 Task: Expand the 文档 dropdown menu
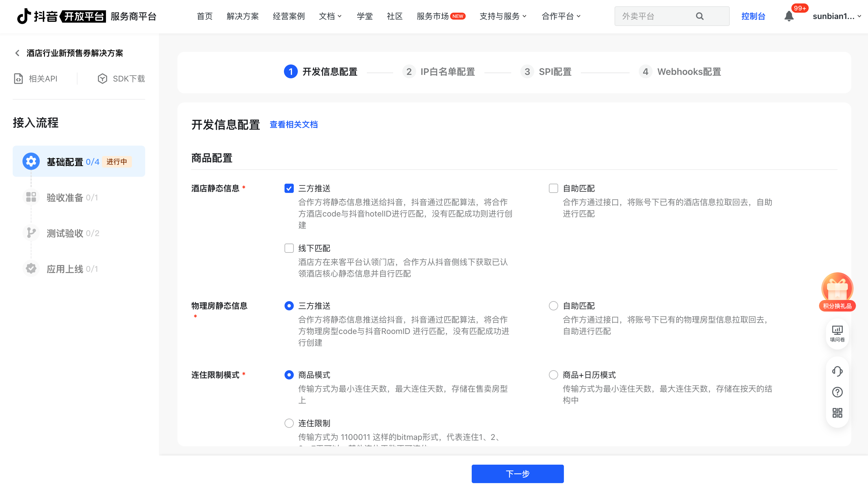(x=330, y=16)
